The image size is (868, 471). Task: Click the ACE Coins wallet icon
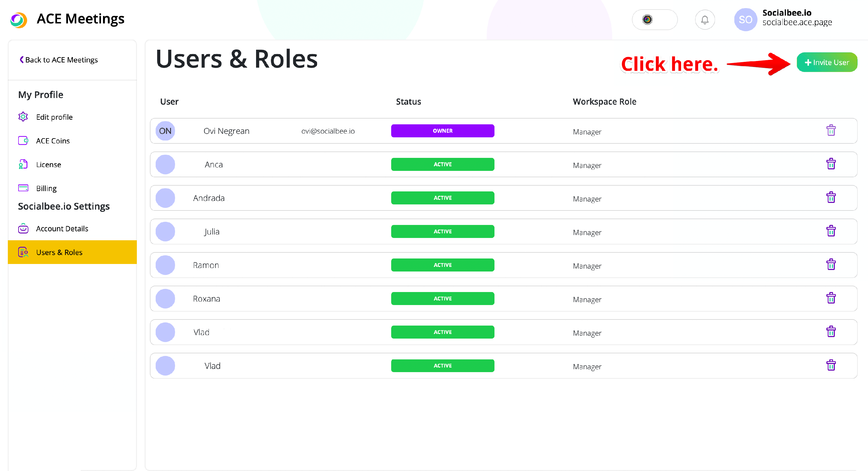23,141
